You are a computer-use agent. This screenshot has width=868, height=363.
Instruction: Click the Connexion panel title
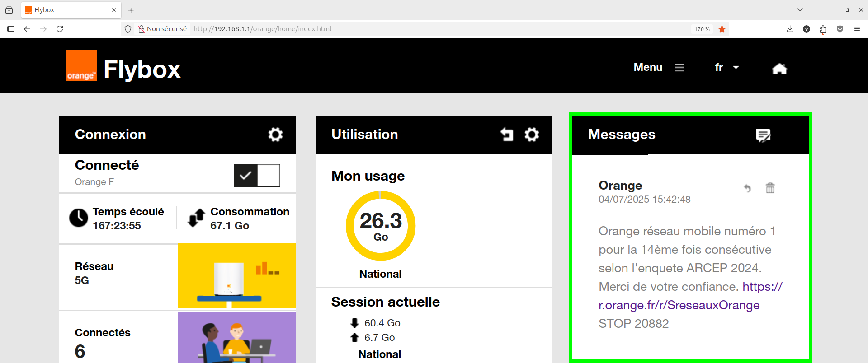point(110,135)
